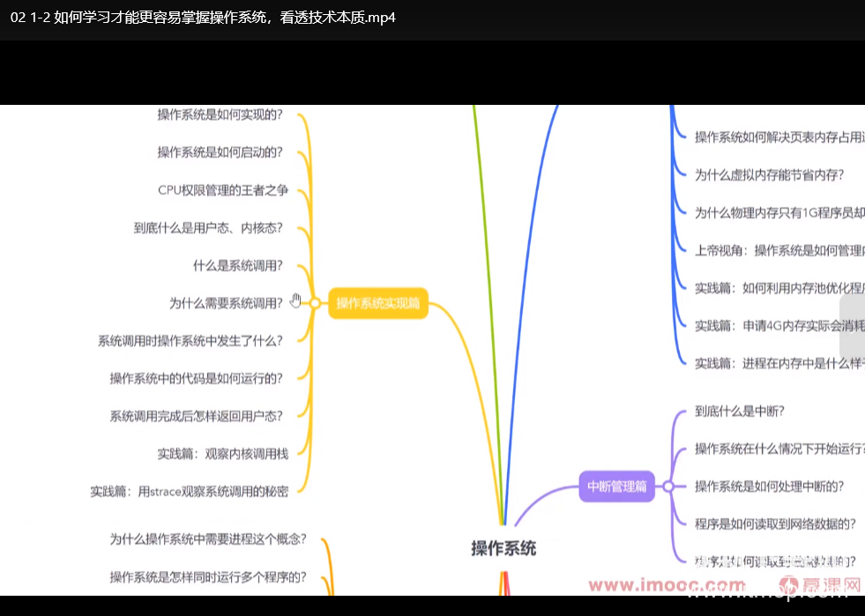This screenshot has height=616, width=865.
Task: Collapse the circle toggle beside 操作系统实现篇
Action: (315, 303)
